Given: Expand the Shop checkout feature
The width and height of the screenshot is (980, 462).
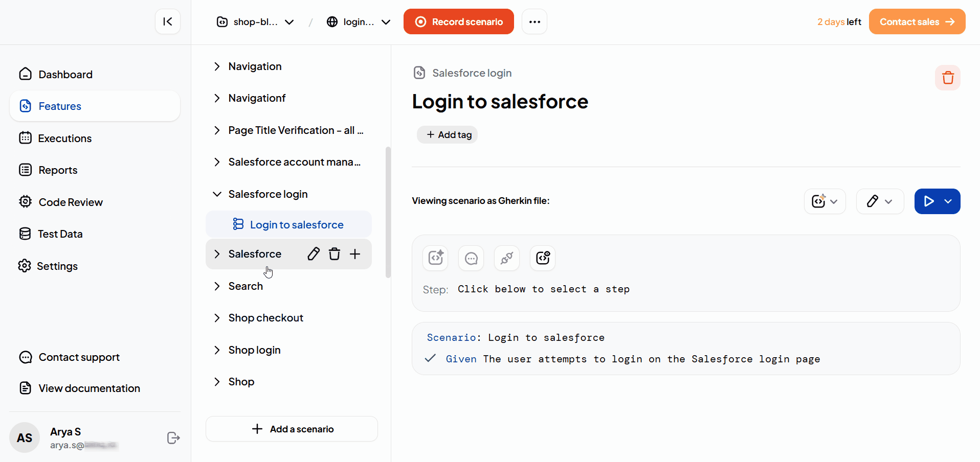Looking at the screenshot, I should pos(217,318).
